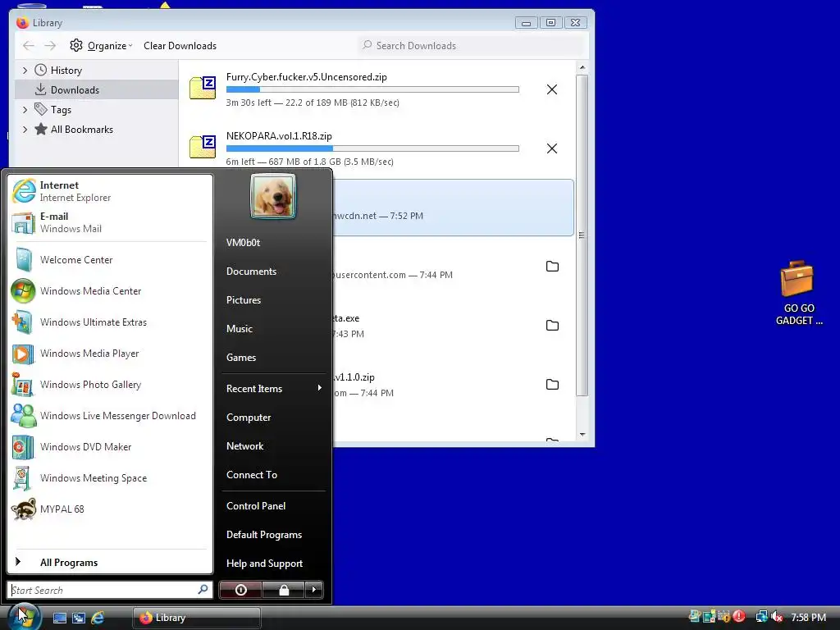The image size is (840, 630).
Task: Open Welcome Center in Start menu
Action: pyautogui.click(x=110, y=260)
